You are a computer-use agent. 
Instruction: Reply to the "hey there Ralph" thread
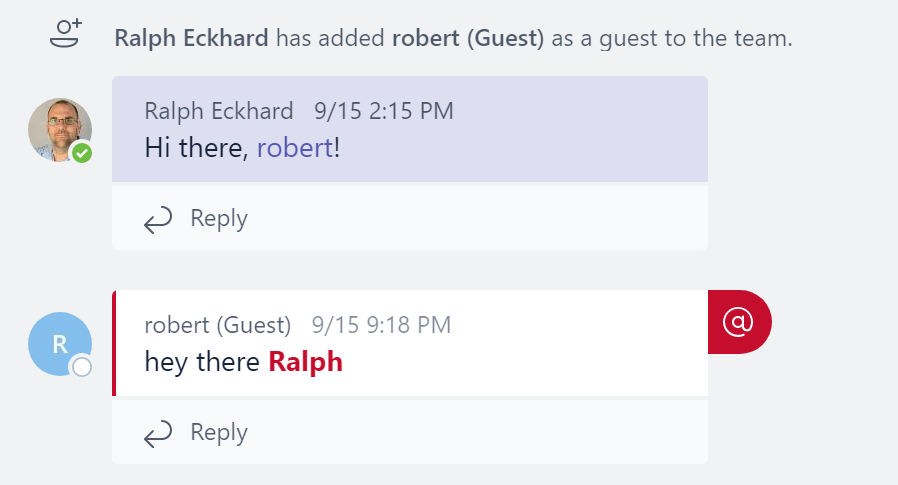click(410, 432)
